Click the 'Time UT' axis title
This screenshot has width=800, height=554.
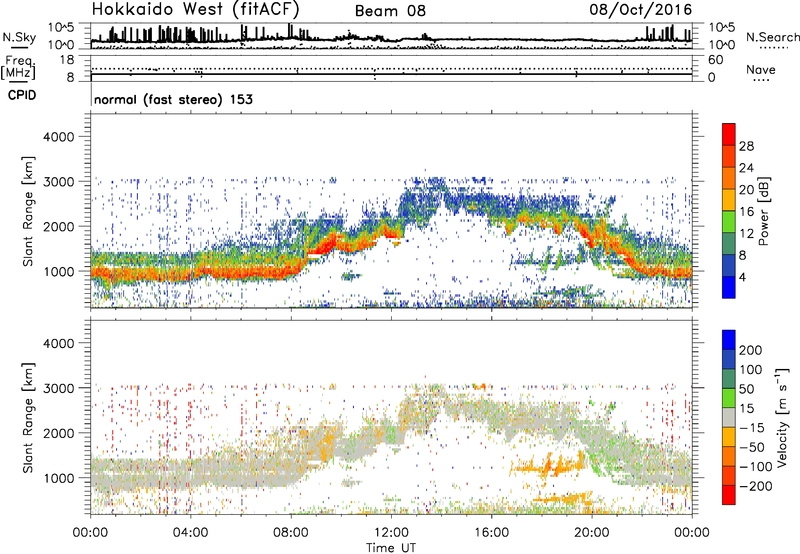pyautogui.click(x=391, y=547)
